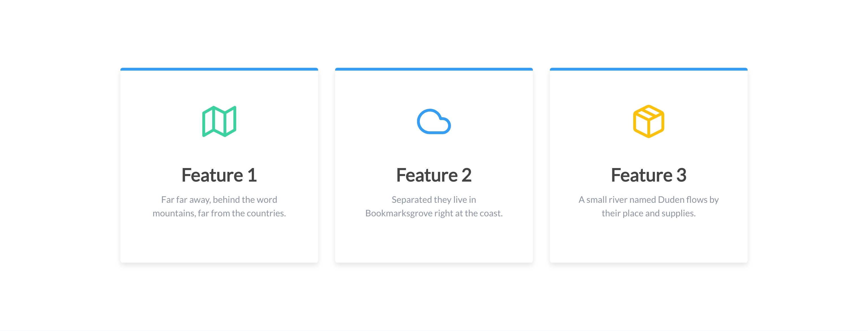The image size is (868, 331).
Task: Click the Feature 2 heading
Action: point(434,175)
